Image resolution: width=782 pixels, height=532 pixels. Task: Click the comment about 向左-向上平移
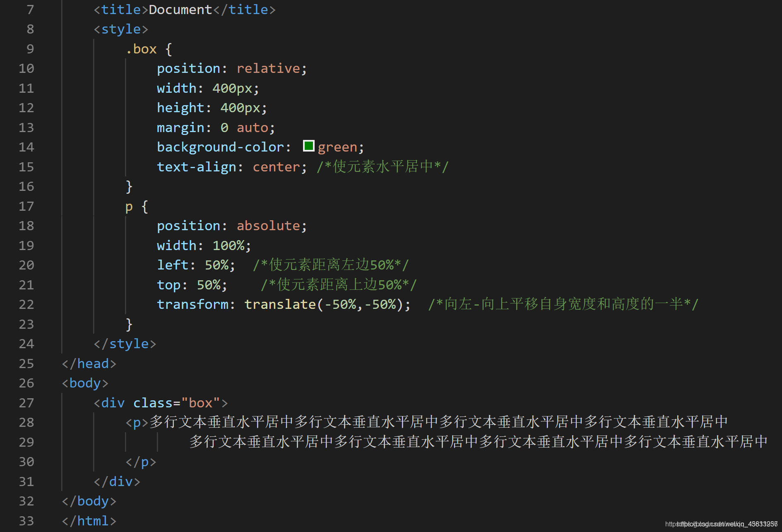(x=563, y=304)
